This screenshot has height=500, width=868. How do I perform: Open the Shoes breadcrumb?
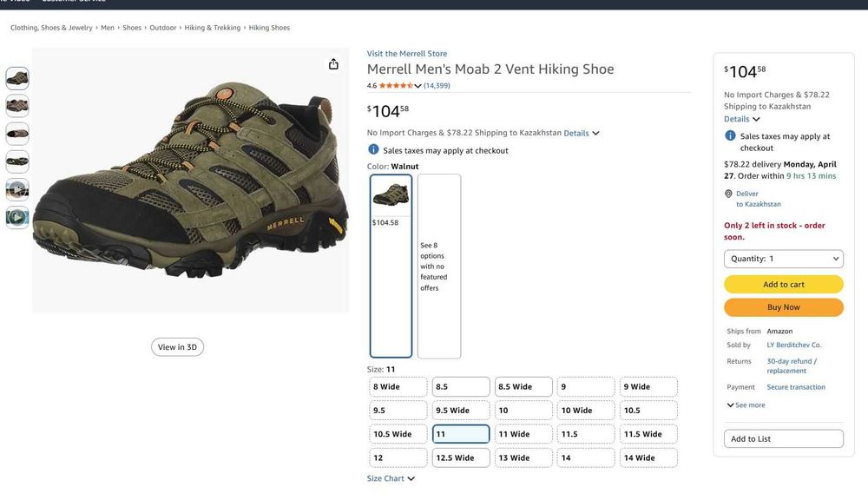pyautogui.click(x=132, y=28)
